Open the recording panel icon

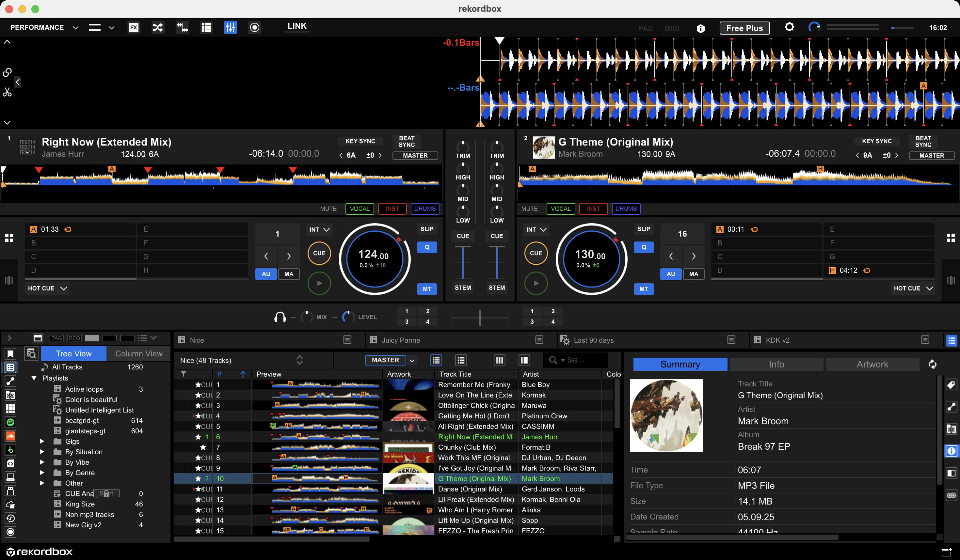click(x=254, y=27)
